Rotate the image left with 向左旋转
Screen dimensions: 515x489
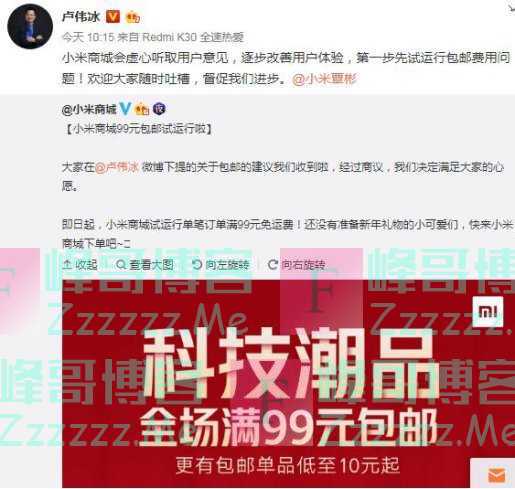click(x=221, y=265)
